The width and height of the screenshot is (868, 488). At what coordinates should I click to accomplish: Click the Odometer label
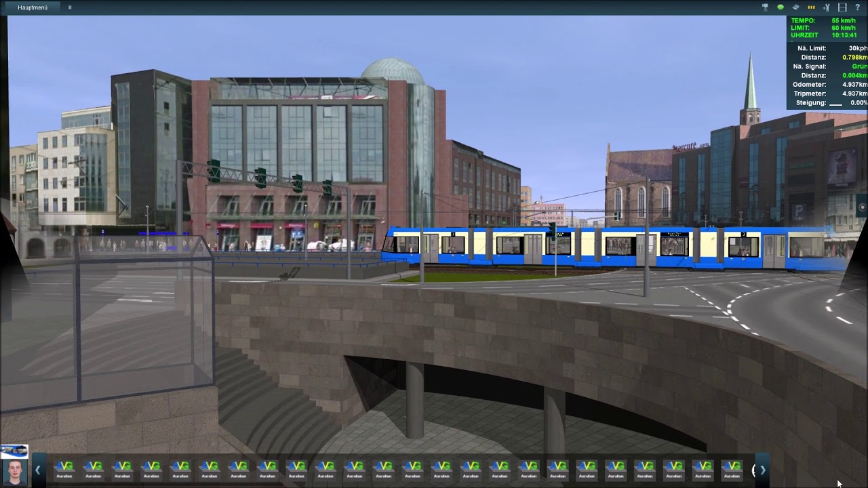coord(810,85)
